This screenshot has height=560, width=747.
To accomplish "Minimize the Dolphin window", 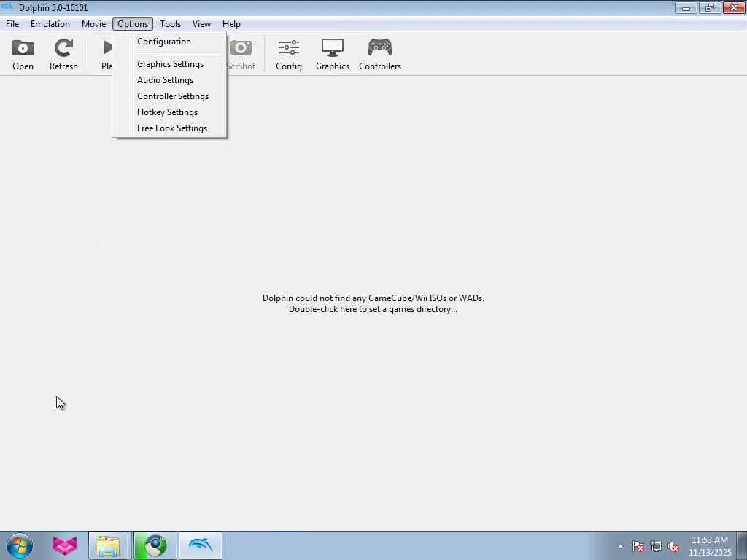I will [686, 7].
